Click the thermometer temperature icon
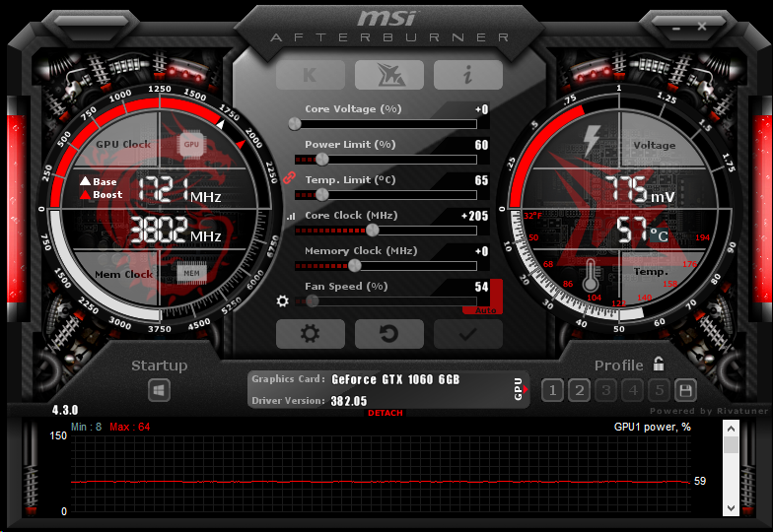 click(x=590, y=276)
